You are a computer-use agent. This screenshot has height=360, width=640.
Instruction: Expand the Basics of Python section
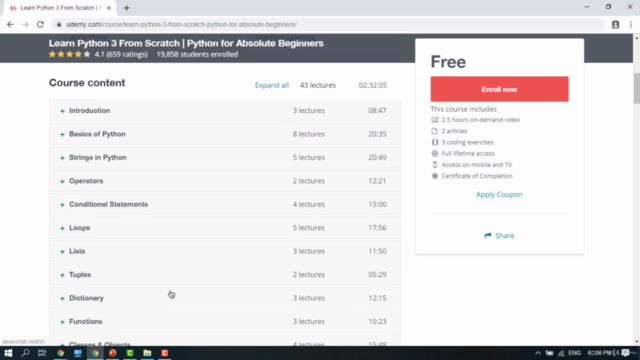[x=225, y=134]
